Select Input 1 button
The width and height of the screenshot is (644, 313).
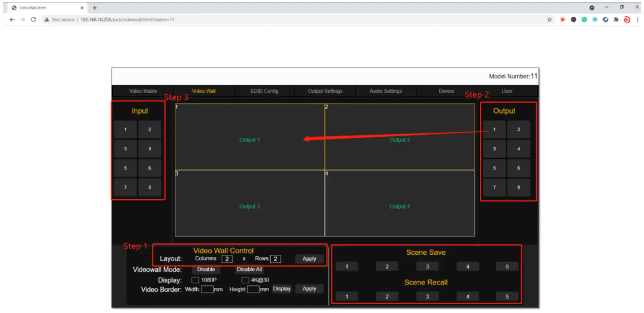click(x=125, y=130)
